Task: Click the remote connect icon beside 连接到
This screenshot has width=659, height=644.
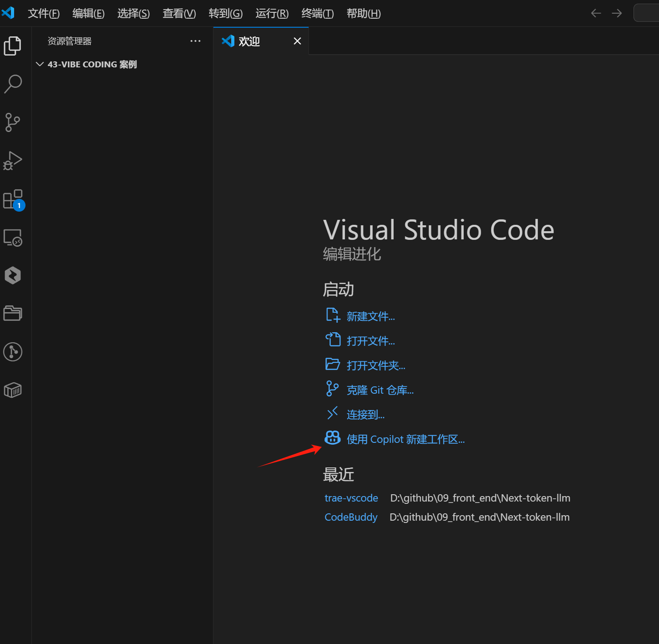Action: tap(333, 413)
